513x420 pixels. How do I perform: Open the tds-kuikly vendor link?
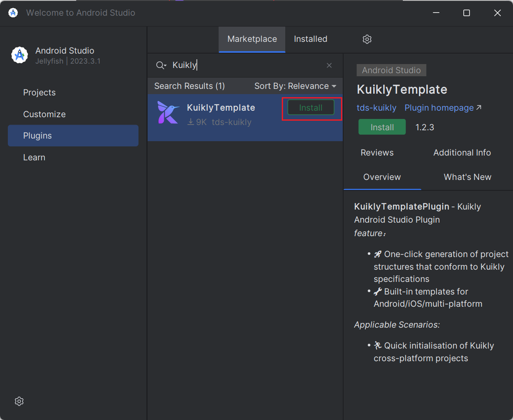click(376, 108)
